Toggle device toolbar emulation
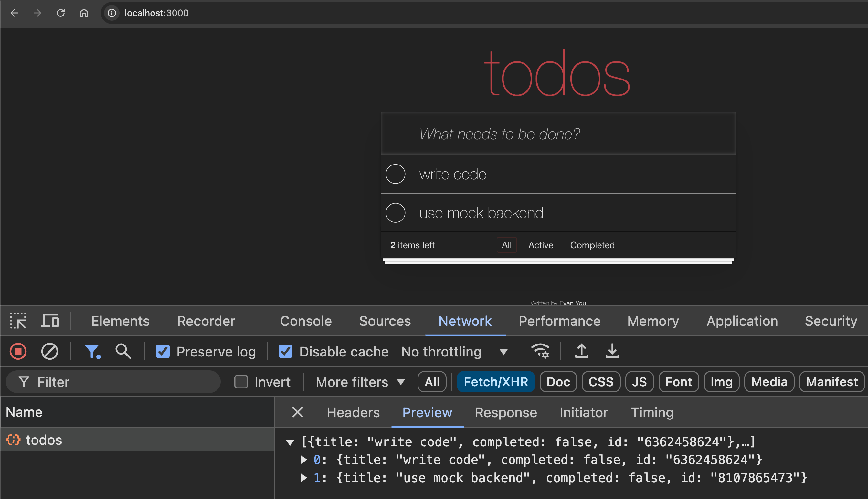Viewport: 868px width, 499px height. pyautogui.click(x=50, y=321)
